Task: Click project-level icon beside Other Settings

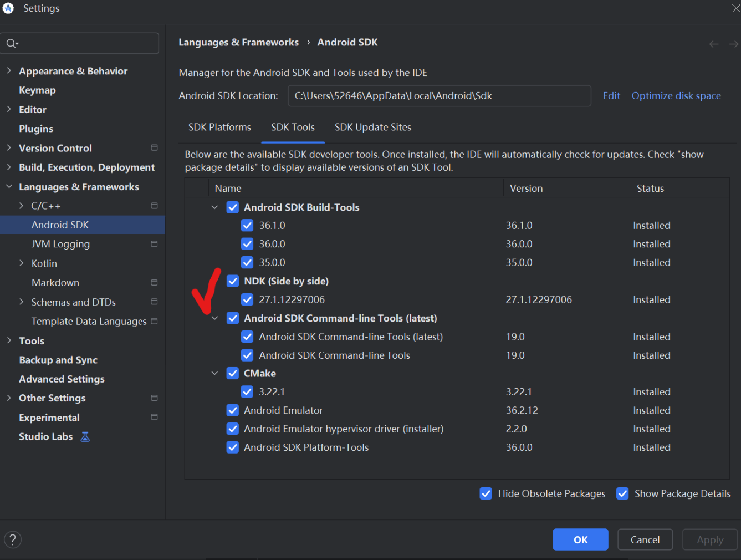Action: [154, 398]
